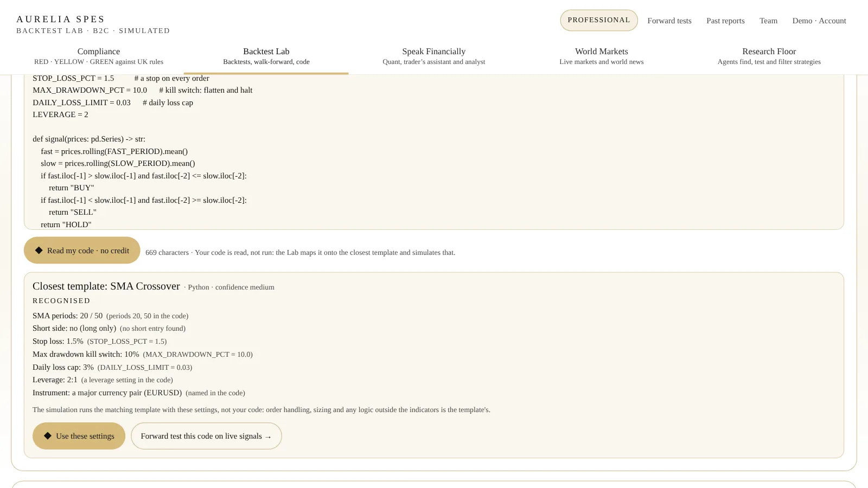Screen dimensions: 868x488
Task: Open the Research Floor tab
Action: 769,56
